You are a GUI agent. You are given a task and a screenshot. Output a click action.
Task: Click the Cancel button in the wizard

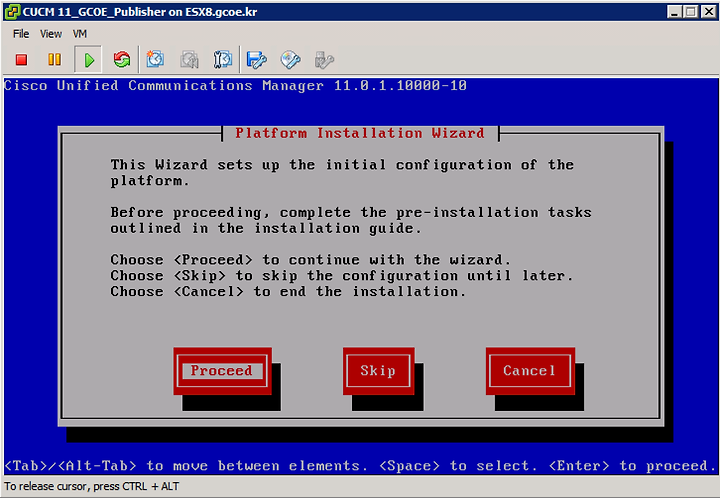[530, 371]
